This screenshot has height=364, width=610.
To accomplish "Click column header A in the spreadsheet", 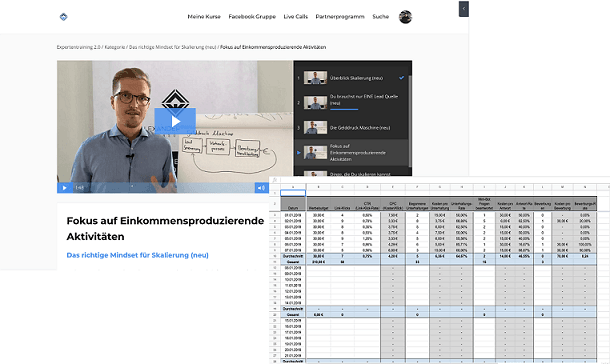I will 293,187.
